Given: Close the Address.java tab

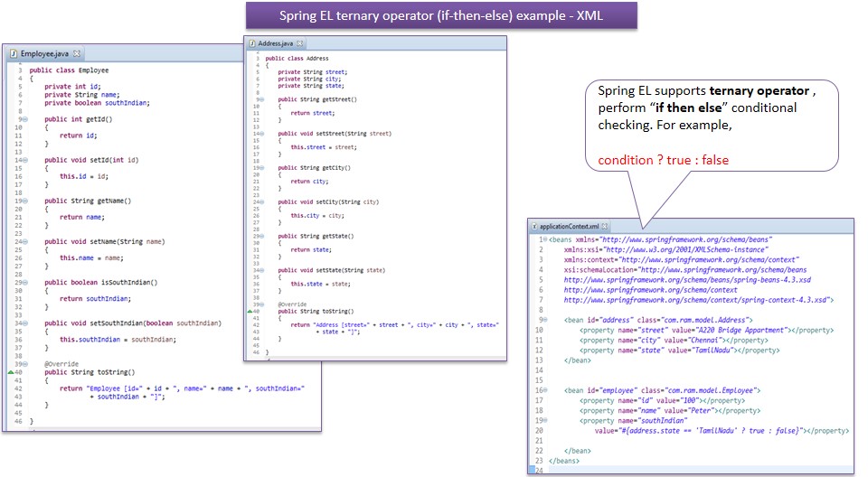Looking at the screenshot, I should coord(299,43).
